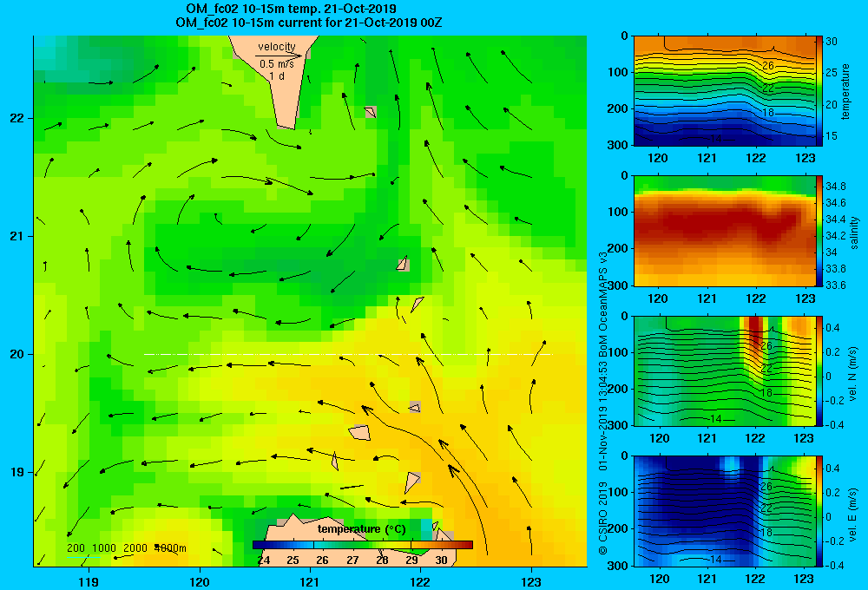Click the '18' contour label in the vel. N panel
This screenshot has height=590, width=868.
tap(766, 392)
